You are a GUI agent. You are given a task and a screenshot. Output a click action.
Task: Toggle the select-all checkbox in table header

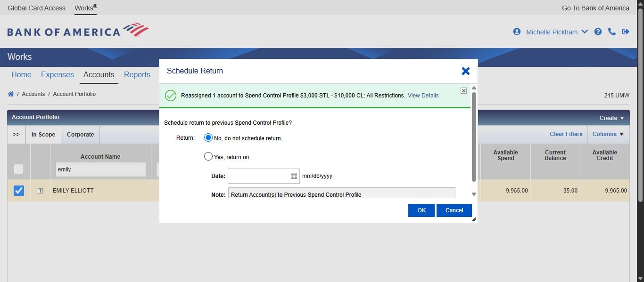(18, 169)
